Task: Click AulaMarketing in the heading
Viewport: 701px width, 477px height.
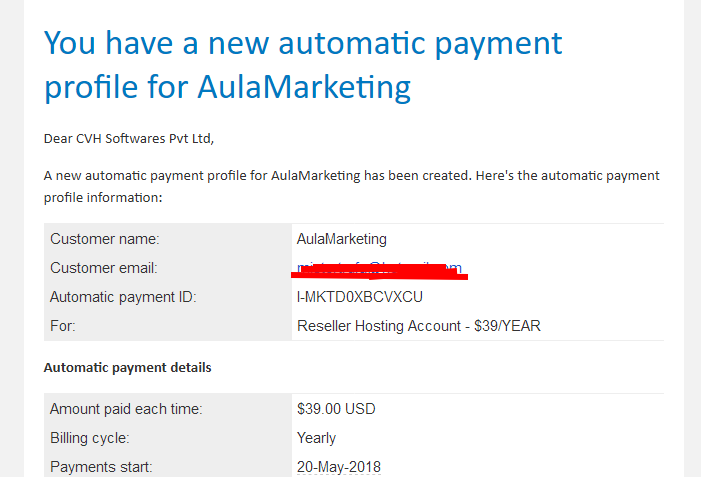Action: click(x=304, y=86)
